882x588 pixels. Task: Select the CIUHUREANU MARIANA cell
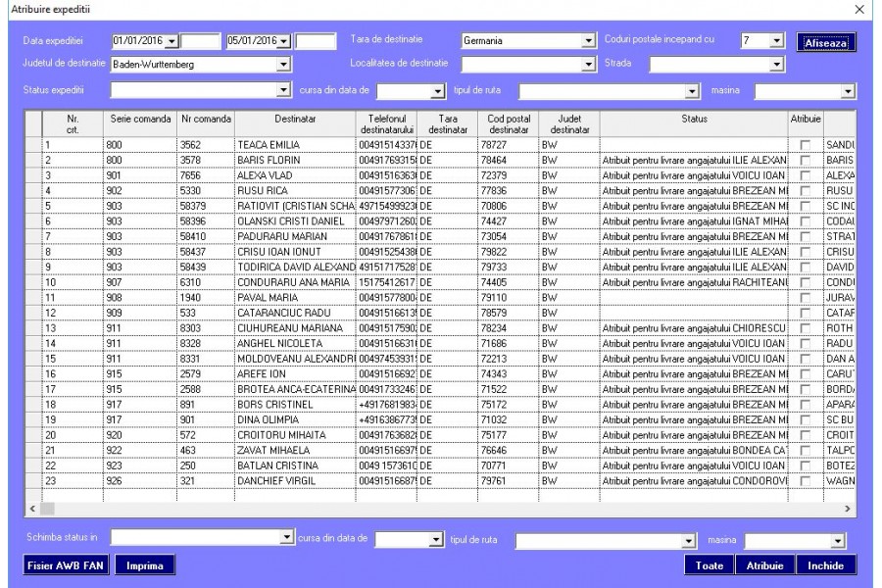[295, 328]
